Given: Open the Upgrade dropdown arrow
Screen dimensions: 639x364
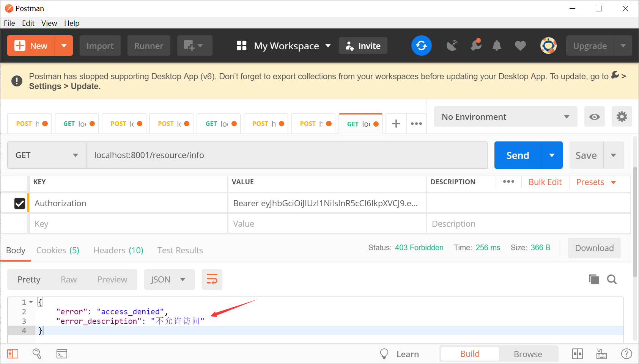Looking at the screenshot, I should (623, 46).
